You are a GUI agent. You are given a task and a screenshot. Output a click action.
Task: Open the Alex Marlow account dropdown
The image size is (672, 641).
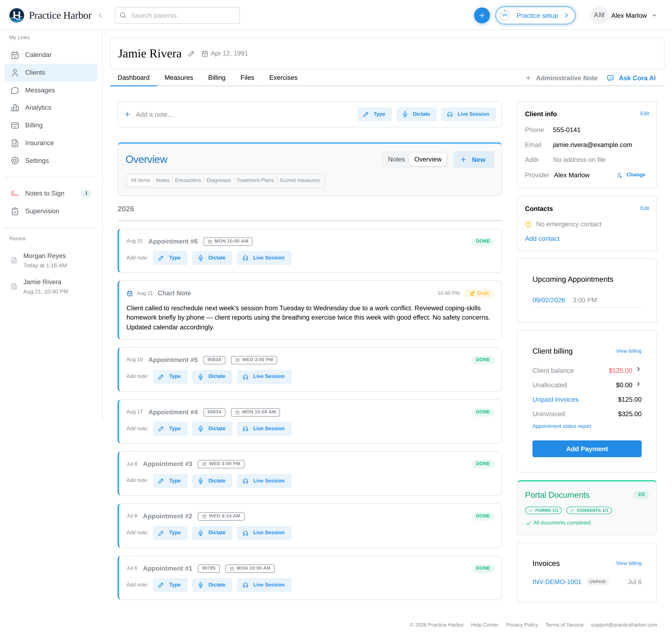pos(624,15)
